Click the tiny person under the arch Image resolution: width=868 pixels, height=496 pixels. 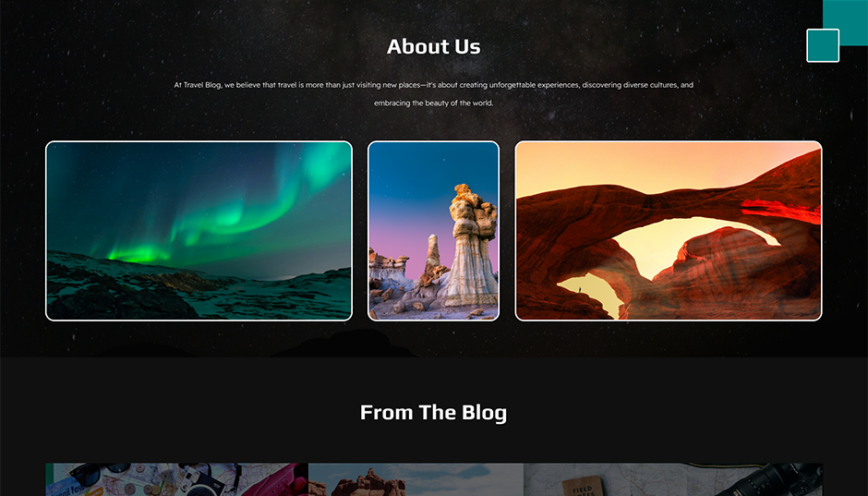(580, 289)
